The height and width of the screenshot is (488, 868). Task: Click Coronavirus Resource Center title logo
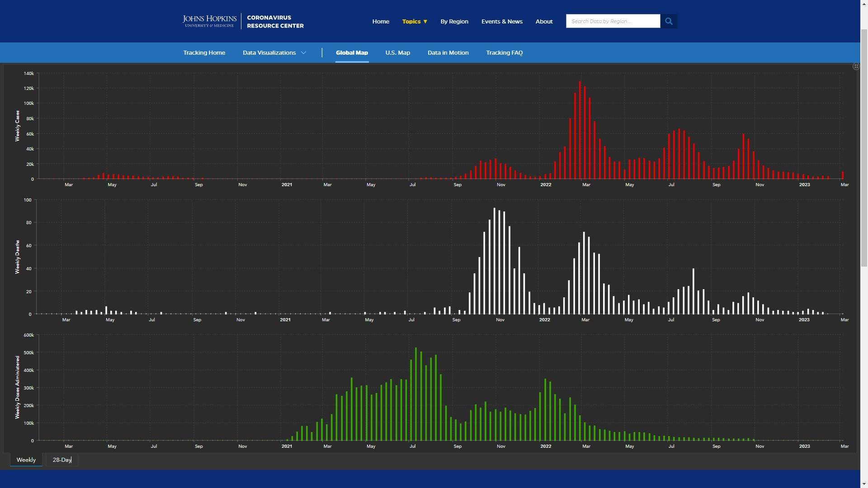coord(275,22)
